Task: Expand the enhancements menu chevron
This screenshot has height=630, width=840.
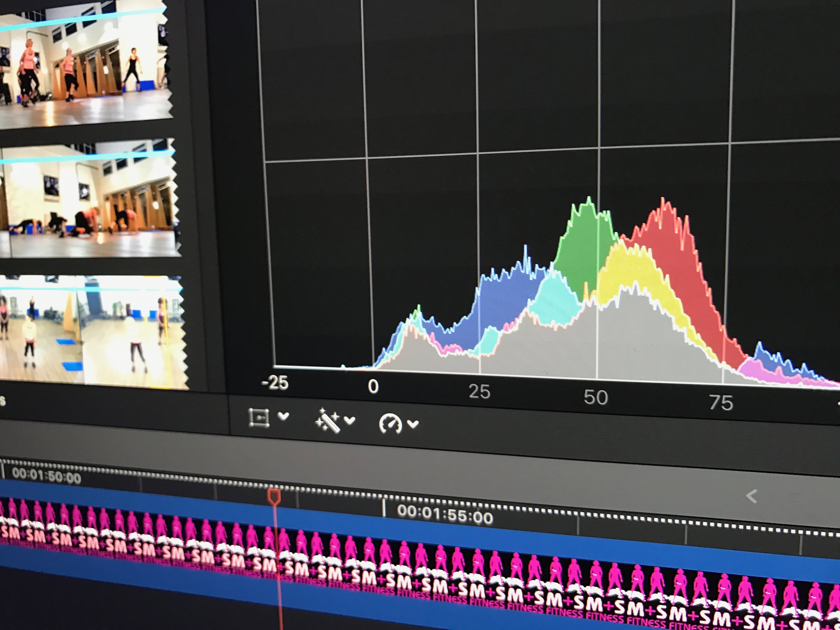Action: pos(349,420)
